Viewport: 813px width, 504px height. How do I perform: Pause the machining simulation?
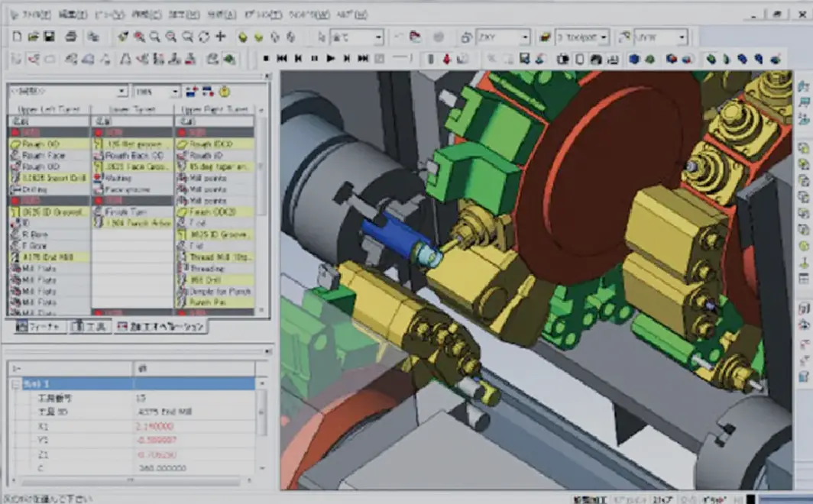point(314,59)
